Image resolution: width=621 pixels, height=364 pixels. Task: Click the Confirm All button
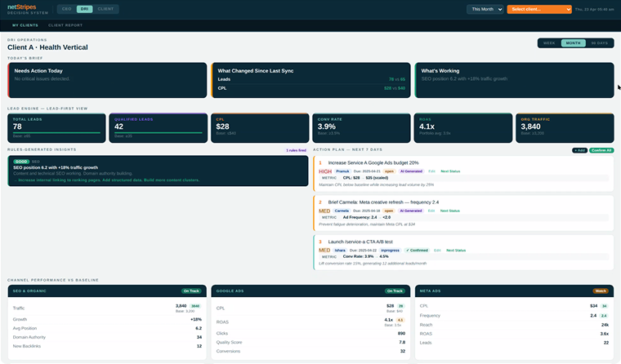[601, 150]
